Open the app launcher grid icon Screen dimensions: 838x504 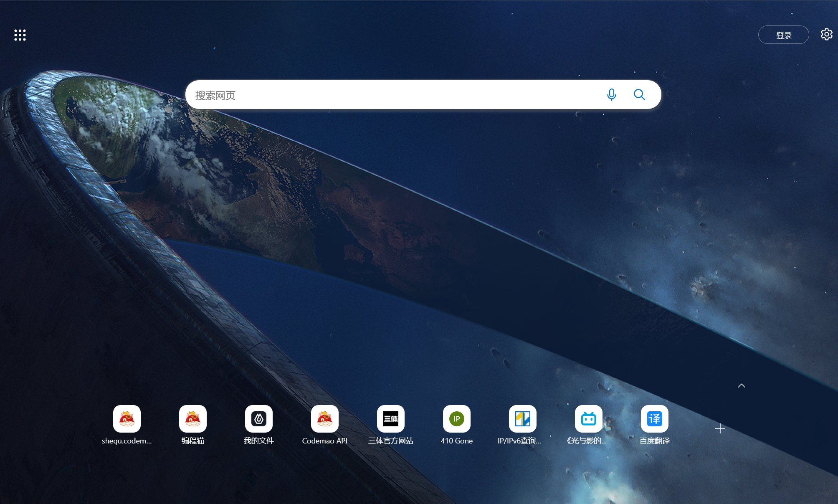pyautogui.click(x=20, y=35)
